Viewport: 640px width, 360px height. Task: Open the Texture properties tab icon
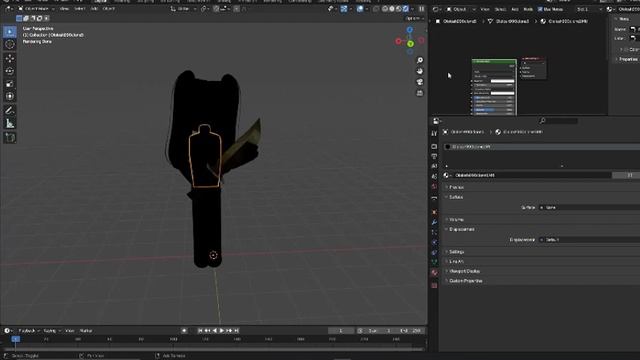(434, 285)
